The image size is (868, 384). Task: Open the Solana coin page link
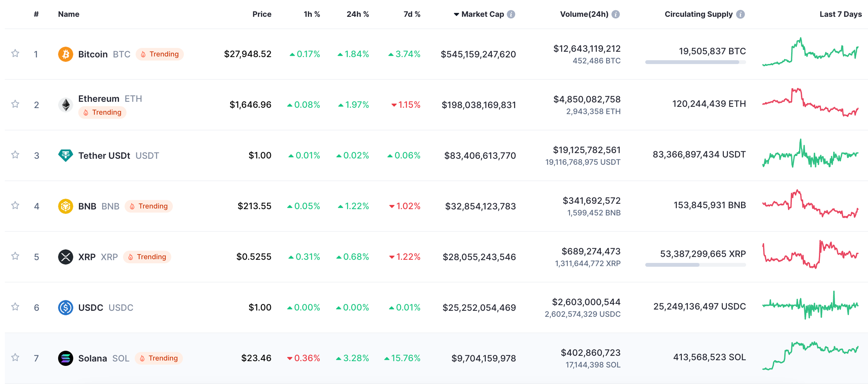pyautogui.click(x=93, y=358)
